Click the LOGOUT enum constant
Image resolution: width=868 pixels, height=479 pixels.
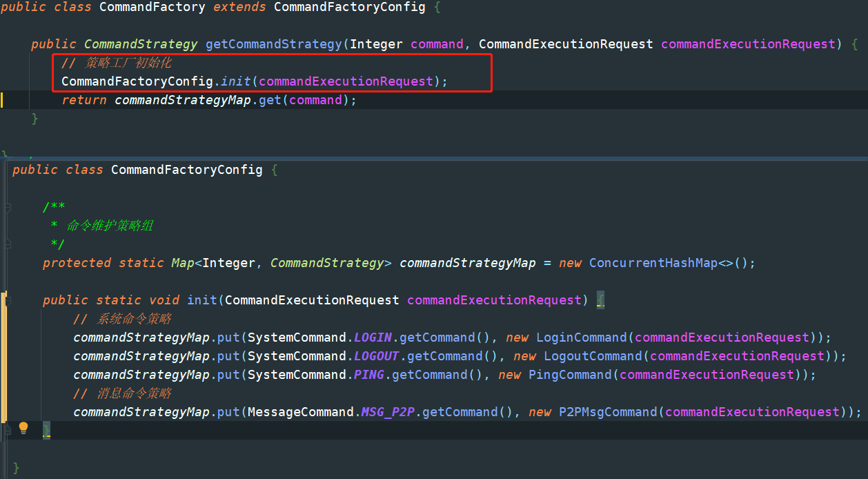[376, 356]
